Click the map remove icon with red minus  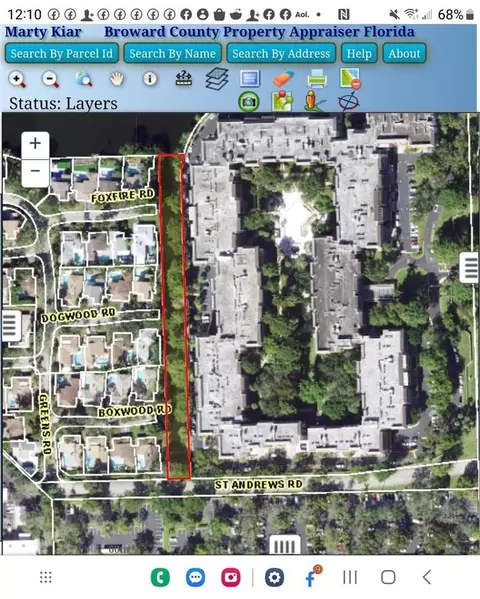click(350, 78)
